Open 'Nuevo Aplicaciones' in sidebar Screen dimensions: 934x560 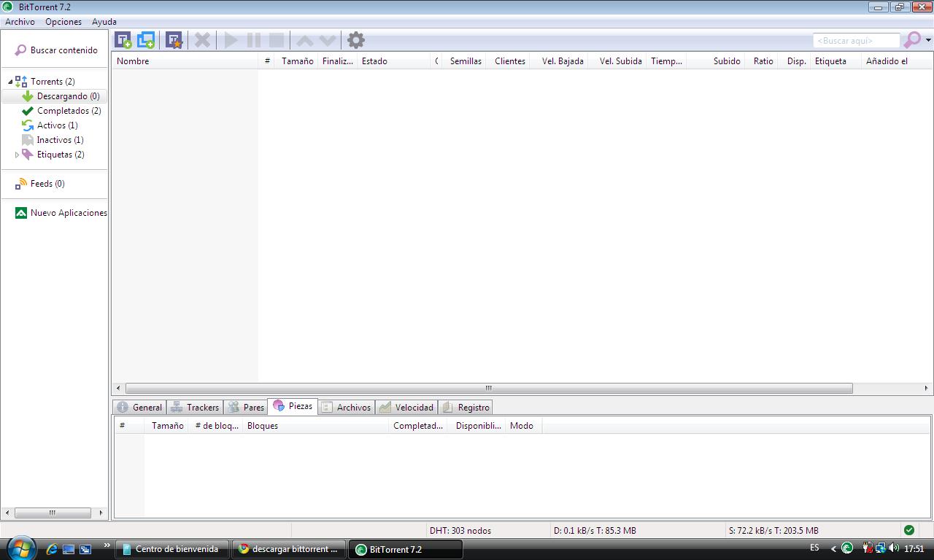pos(61,213)
